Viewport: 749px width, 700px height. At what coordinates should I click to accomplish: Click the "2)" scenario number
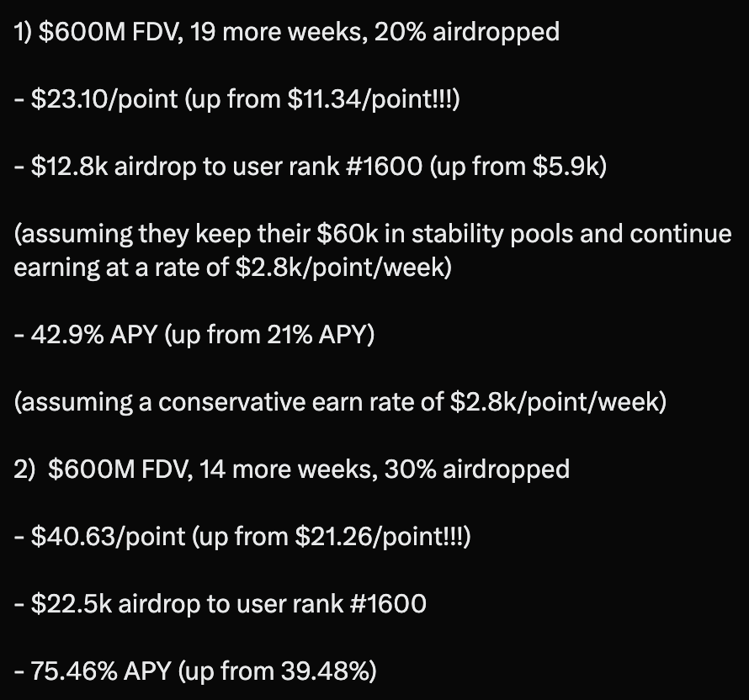24,469
